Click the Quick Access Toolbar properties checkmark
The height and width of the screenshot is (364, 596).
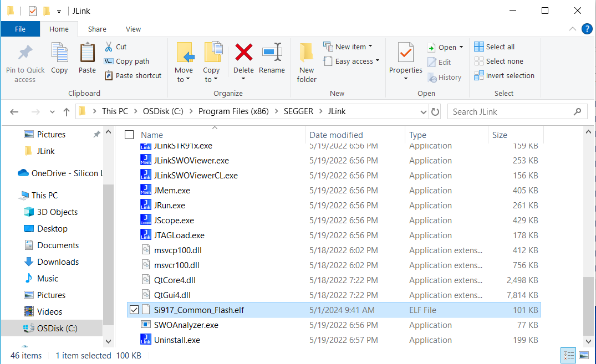(x=33, y=11)
